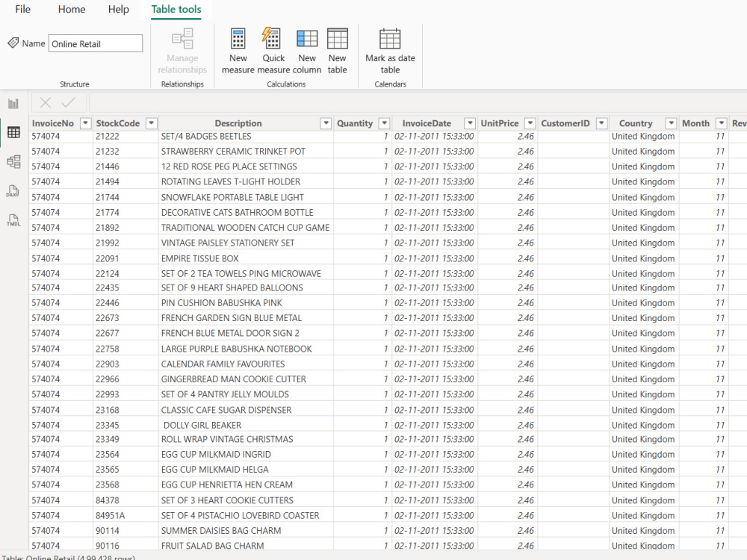Open the InvoiceNo column filter dropdown
The height and width of the screenshot is (560, 747).
(x=85, y=123)
